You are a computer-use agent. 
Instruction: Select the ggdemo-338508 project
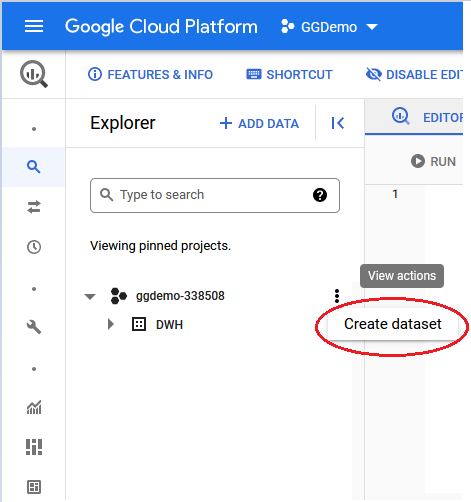point(180,296)
